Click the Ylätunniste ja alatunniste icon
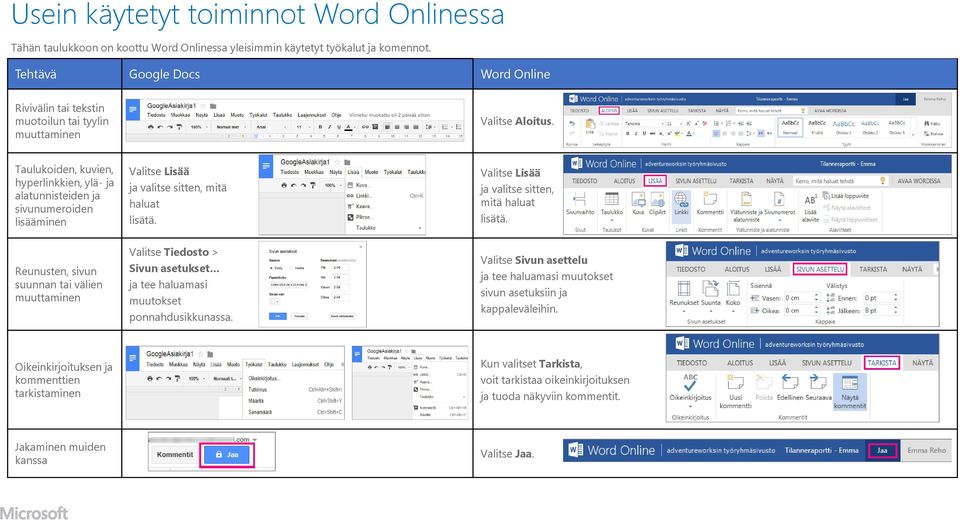The width and height of the screenshot is (960, 520). coord(746,199)
